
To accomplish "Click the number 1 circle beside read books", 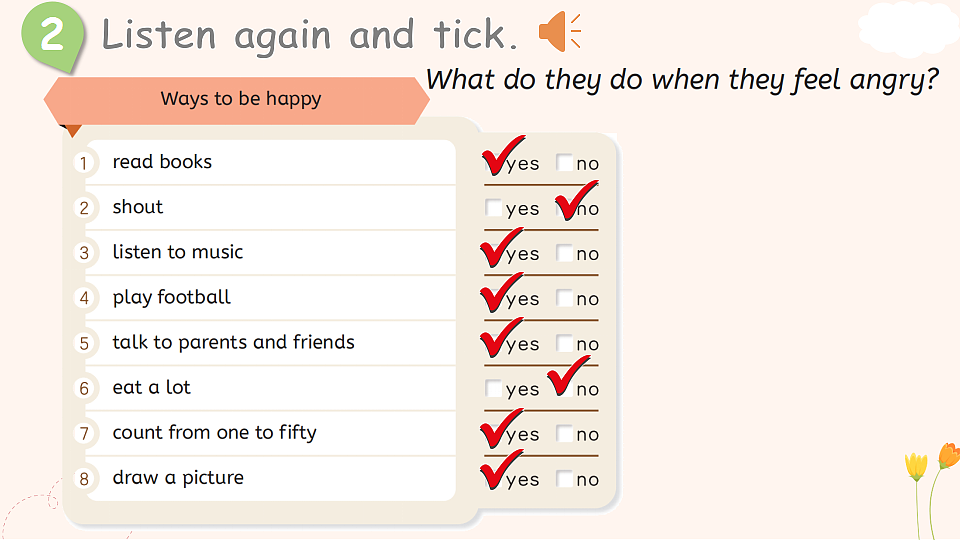I will pyautogui.click(x=84, y=163).
